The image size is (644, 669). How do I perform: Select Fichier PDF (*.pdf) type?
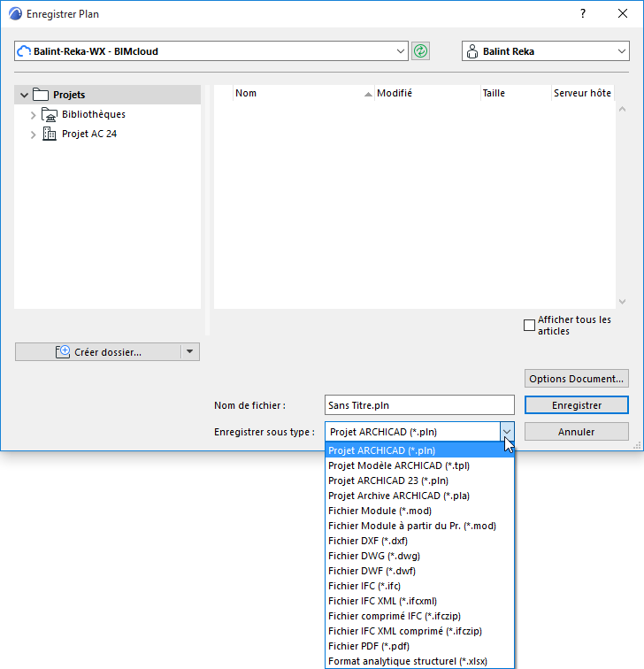[419, 646]
